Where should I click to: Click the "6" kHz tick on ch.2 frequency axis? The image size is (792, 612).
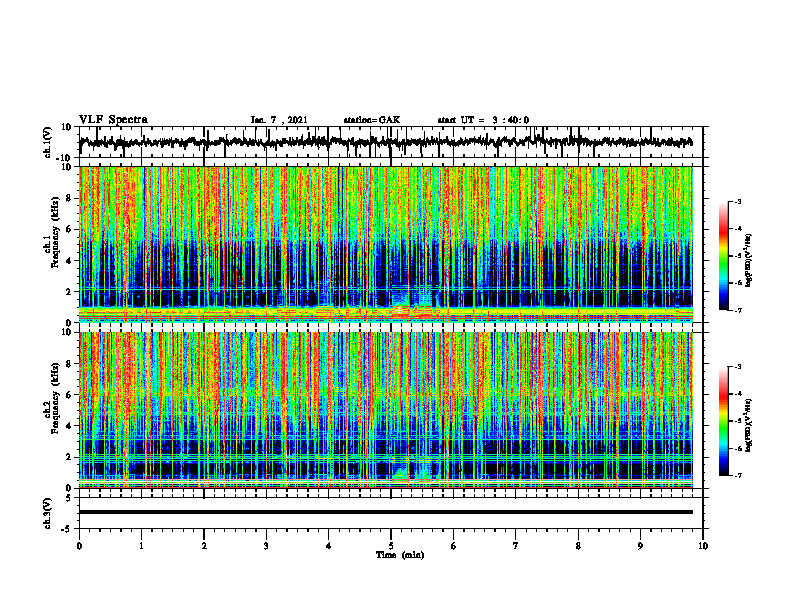(70, 394)
